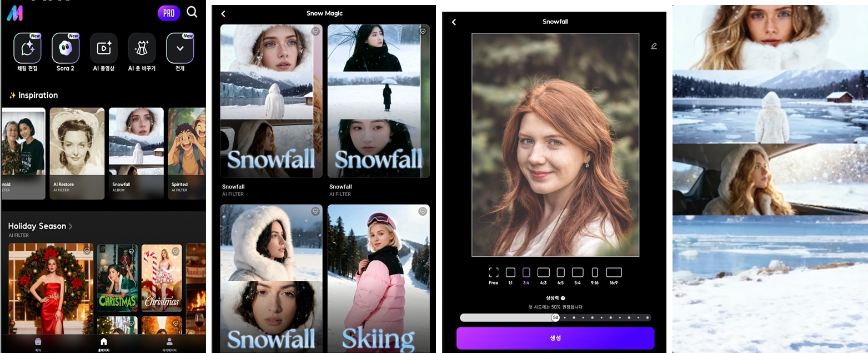
Task: Favorite the Skiing filter with heart icon
Action: coord(423,212)
